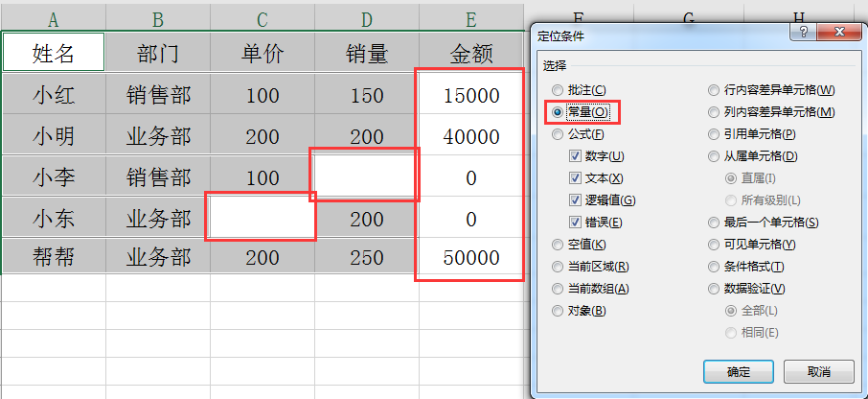
Task: Click the 取消 button
Action: (819, 371)
